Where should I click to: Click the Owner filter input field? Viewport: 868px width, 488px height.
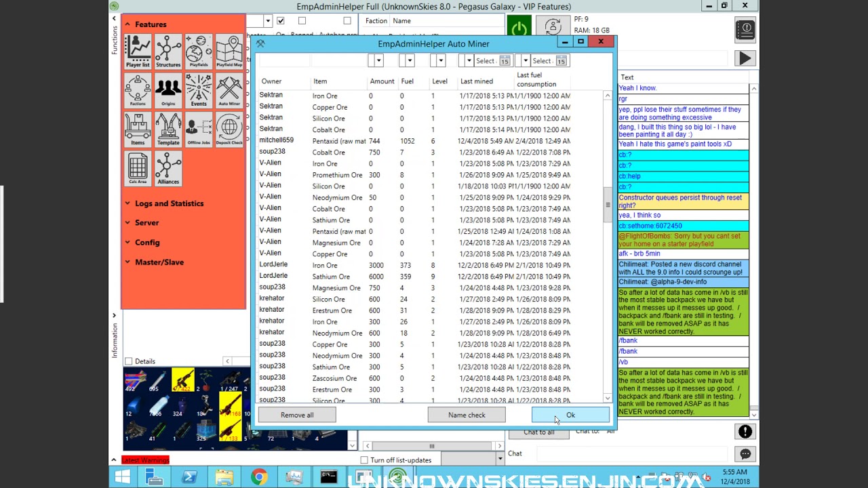pos(284,61)
